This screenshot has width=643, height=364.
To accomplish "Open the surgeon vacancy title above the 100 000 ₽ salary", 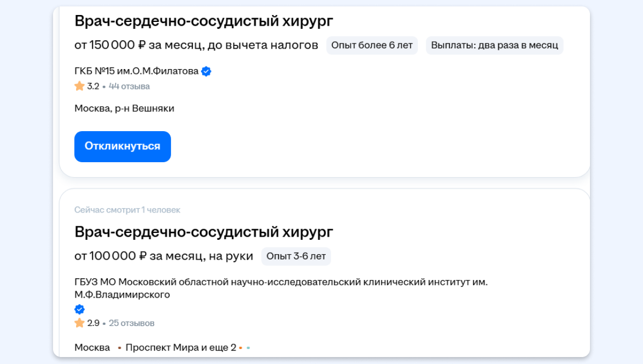I will 204,232.
